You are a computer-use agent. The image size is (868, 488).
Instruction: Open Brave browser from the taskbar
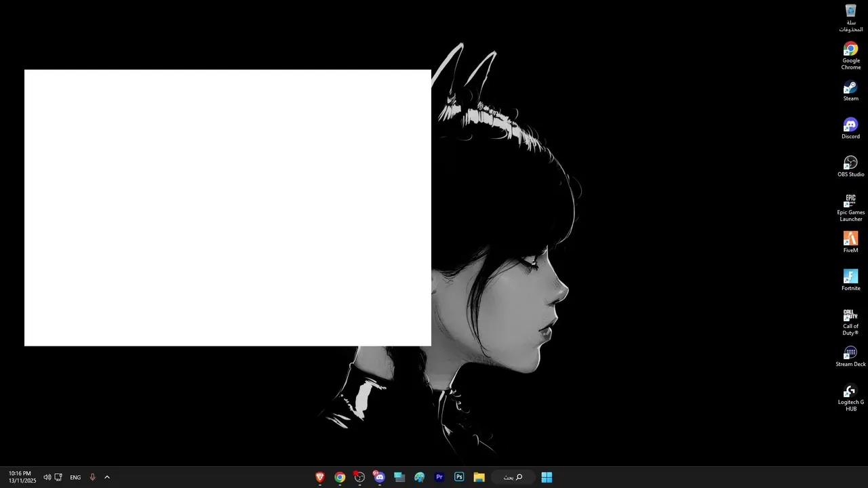click(x=320, y=477)
